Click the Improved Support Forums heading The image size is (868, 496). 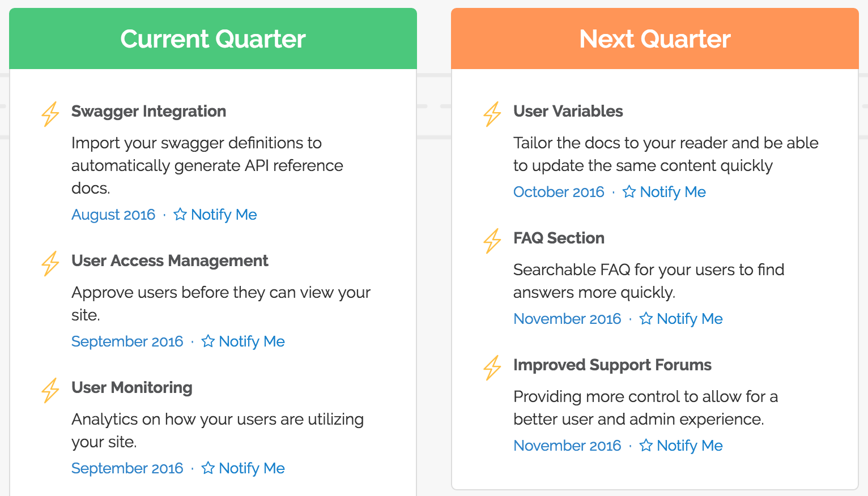[612, 365]
